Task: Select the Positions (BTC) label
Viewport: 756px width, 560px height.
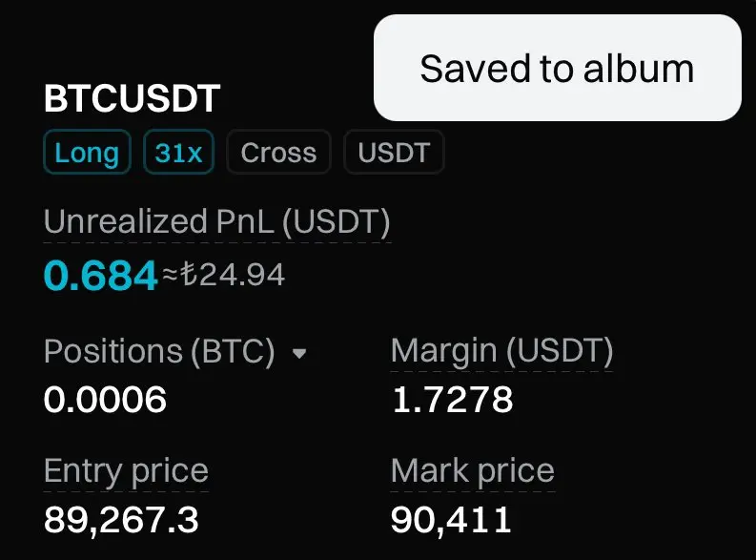Action: [x=159, y=351]
